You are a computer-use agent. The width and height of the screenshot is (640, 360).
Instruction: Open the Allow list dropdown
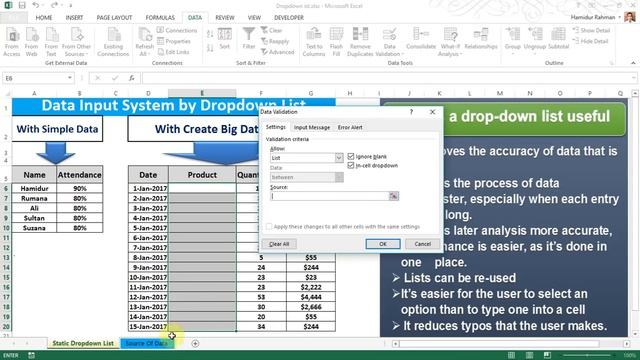click(x=339, y=158)
